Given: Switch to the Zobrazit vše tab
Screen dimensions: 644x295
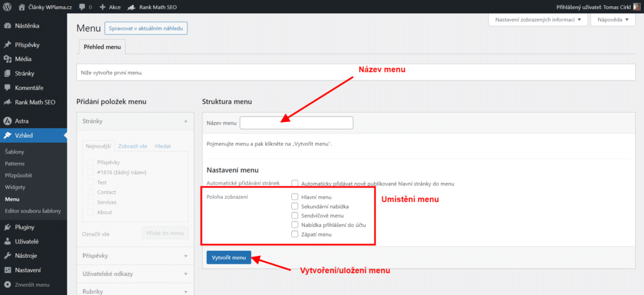Looking at the screenshot, I should coord(132,146).
